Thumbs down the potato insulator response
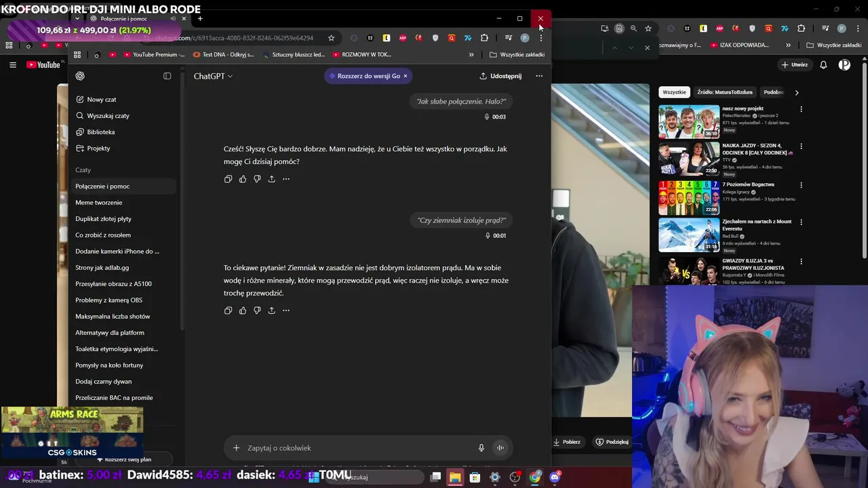The image size is (868, 488). [257, 310]
